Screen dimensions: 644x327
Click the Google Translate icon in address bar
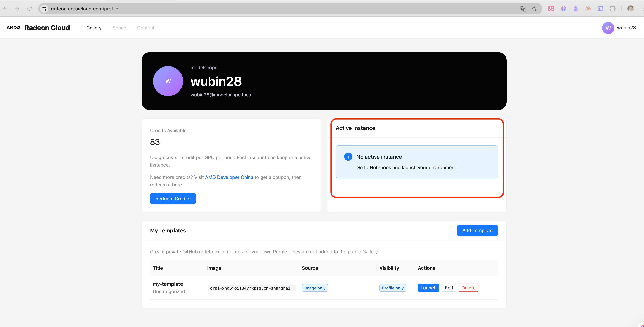(523, 9)
